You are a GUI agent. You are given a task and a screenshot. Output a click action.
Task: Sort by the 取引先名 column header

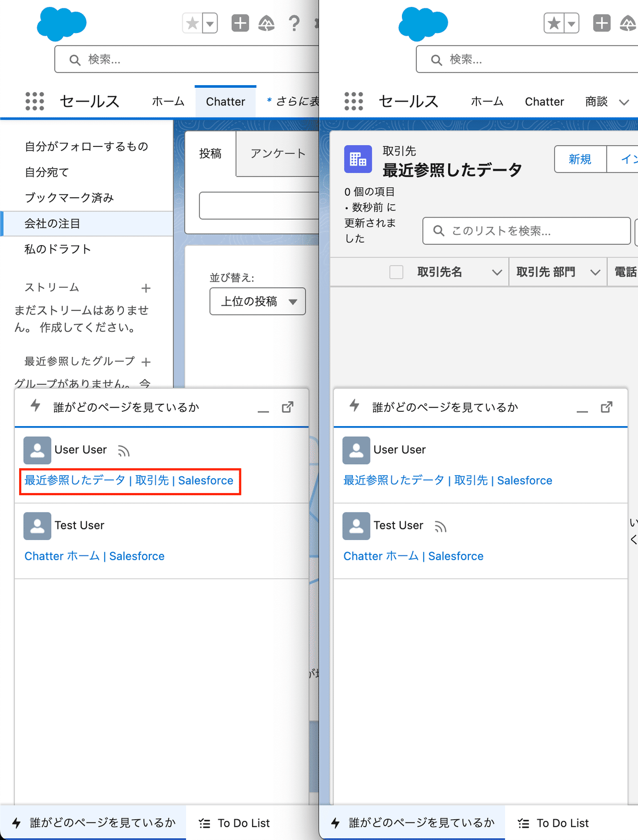(440, 272)
